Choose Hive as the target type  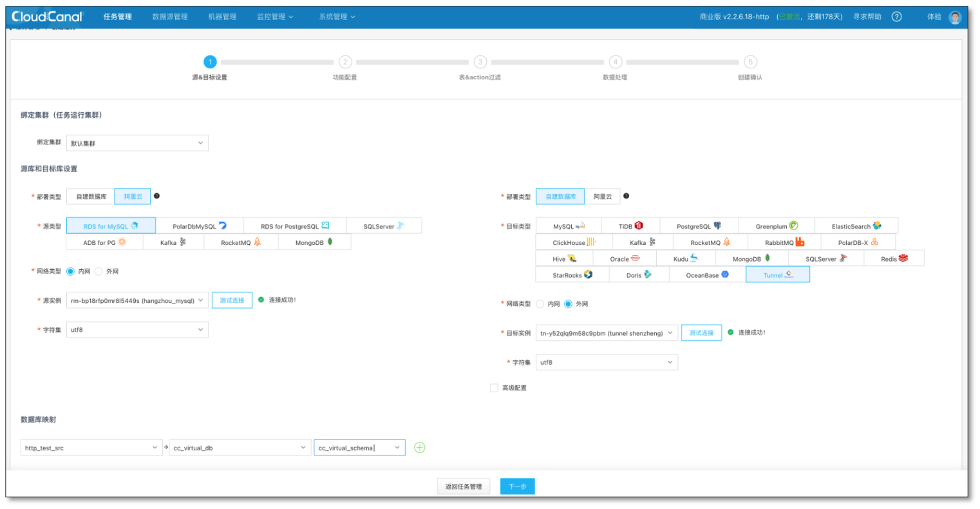(564, 259)
